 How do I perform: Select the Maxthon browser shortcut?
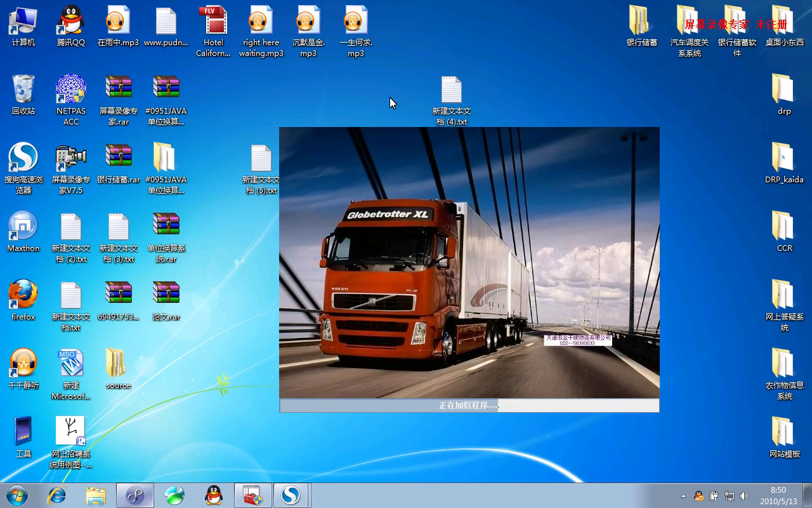[23, 231]
